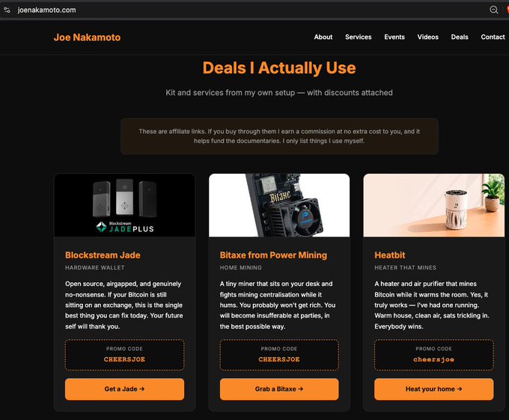Click the site settings icon in address bar

click(x=7, y=10)
